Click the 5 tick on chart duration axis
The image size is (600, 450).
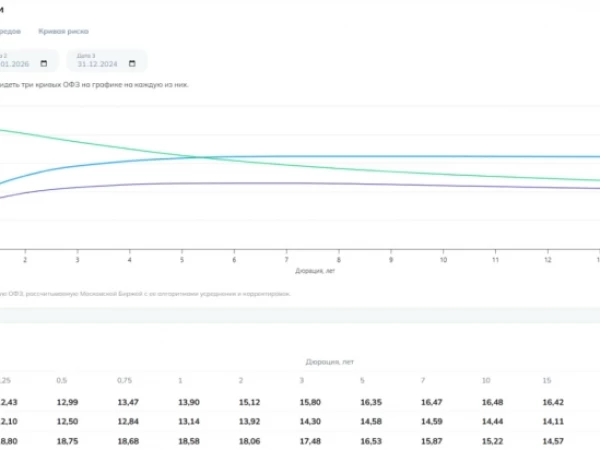pyautogui.click(x=182, y=260)
